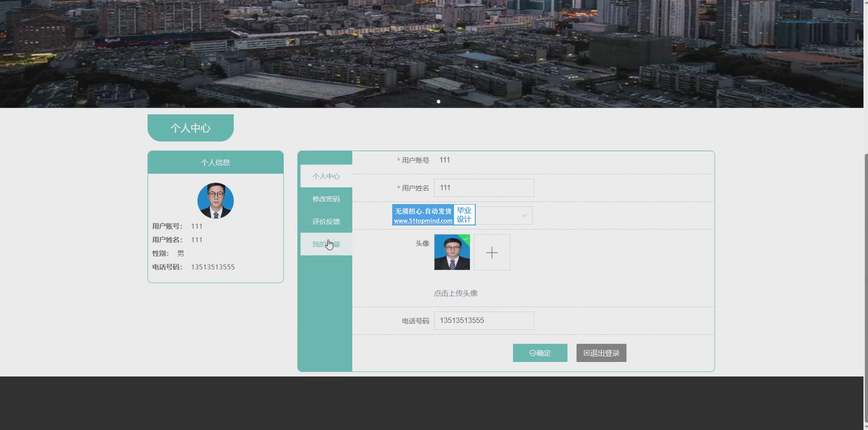The height and width of the screenshot is (430, 868).
Task: Click the 毕业设计 watermark badge
Action: point(464,215)
